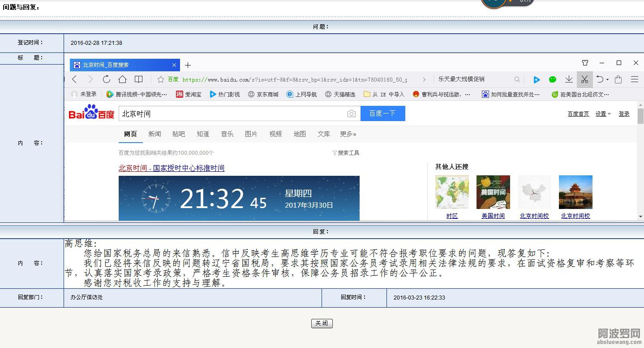The image size is (644, 348).
Task: Click the browser back arrow
Action: pos(75,79)
